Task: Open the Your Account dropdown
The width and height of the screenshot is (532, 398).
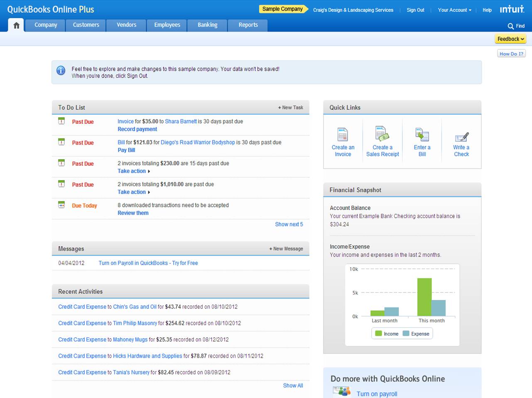Action: 455,10
